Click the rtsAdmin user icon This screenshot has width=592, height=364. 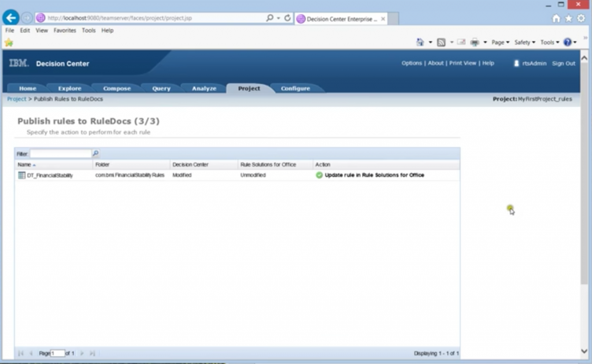click(x=516, y=64)
